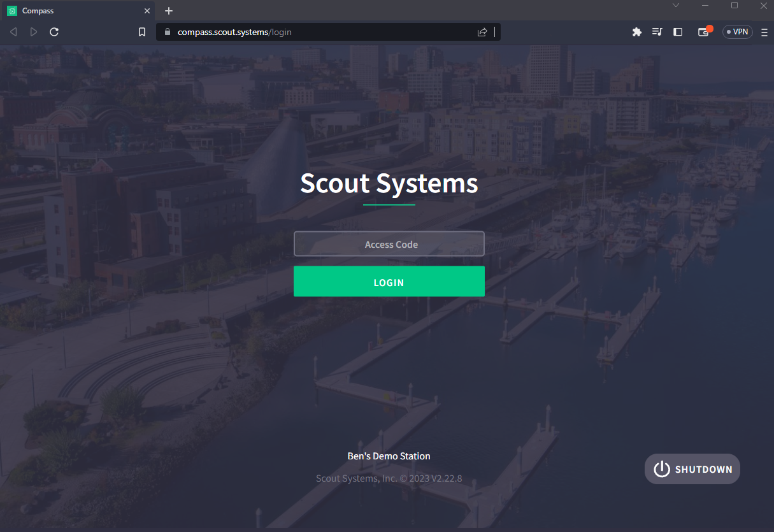The image size is (774, 532).
Task: Go forward using the browser forward arrow
Action: [34, 32]
